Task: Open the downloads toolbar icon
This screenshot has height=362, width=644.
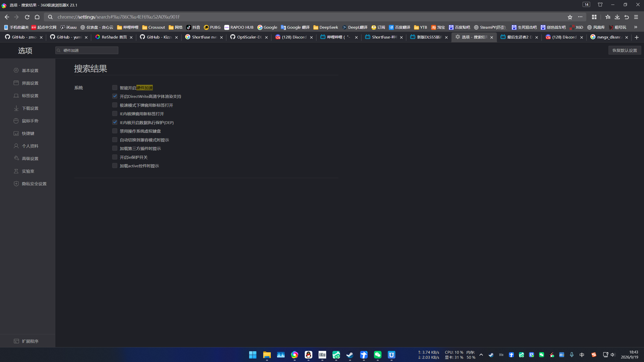Action: [617, 17]
